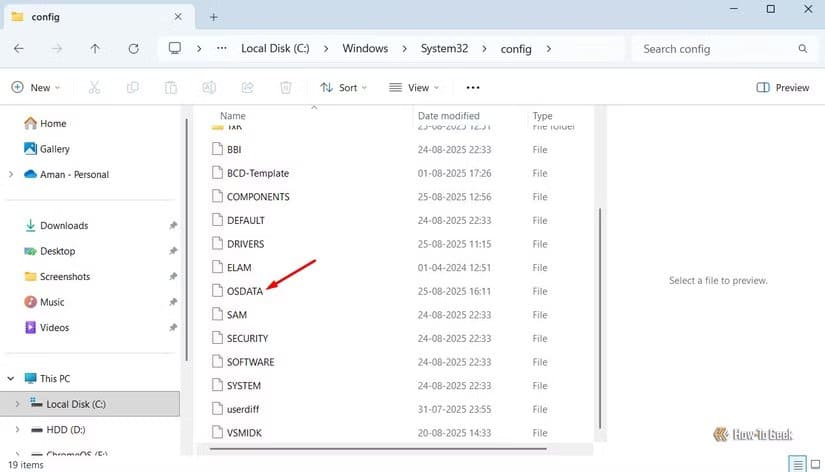Viewport: 825px width, 472px height.
Task: Click chevron after config in address bar
Action: (x=549, y=48)
